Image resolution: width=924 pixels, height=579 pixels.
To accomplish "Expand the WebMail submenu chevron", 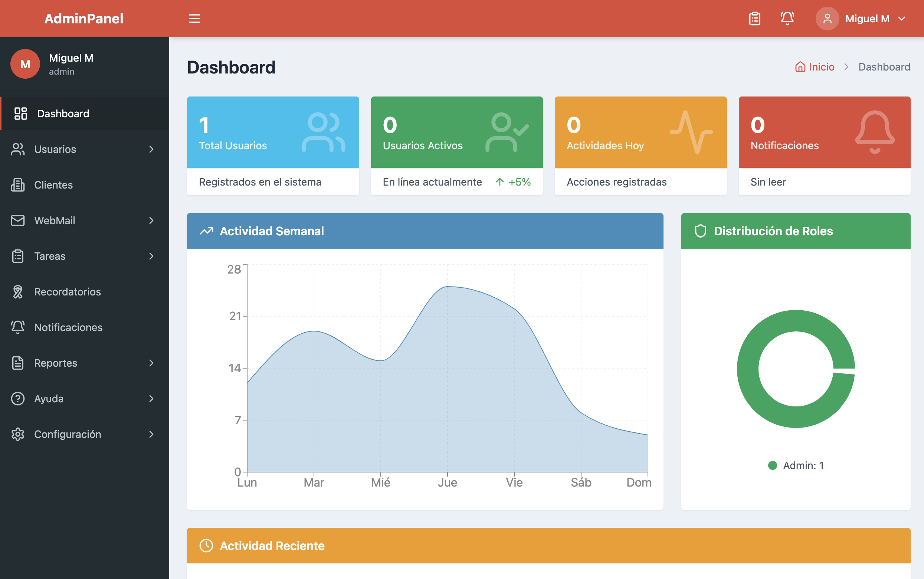I will click(x=151, y=220).
